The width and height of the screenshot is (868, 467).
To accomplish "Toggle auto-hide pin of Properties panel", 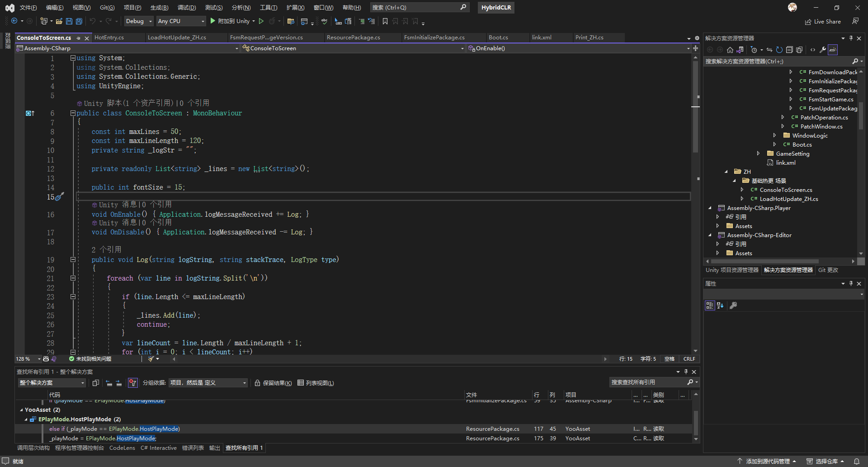I will click(851, 283).
